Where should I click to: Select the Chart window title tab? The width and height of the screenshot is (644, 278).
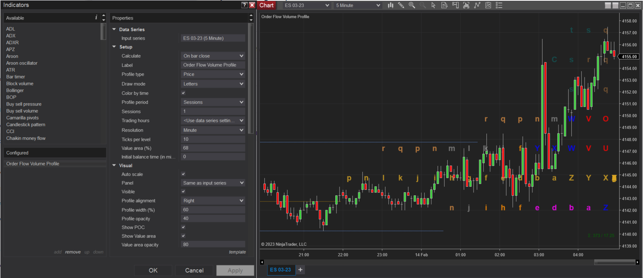click(x=267, y=5)
